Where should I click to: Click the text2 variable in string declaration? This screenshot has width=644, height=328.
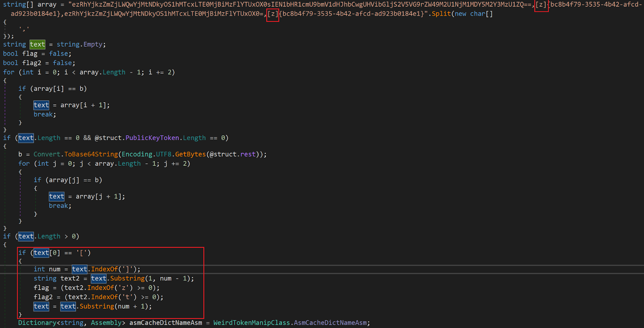70,278
